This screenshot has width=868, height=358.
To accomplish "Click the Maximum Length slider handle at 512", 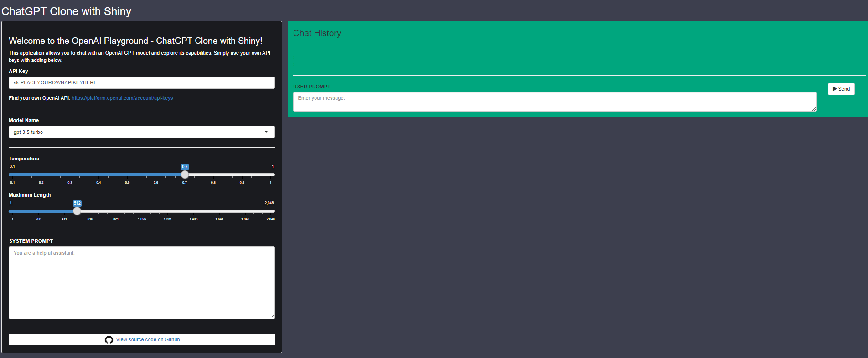I will [x=77, y=211].
